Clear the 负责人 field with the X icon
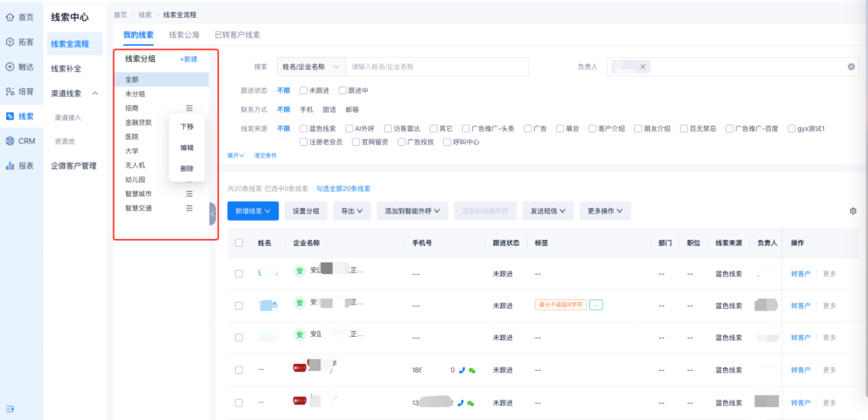Image resolution: width=868 pixels, height=420 pixels. tap(851, 67)
